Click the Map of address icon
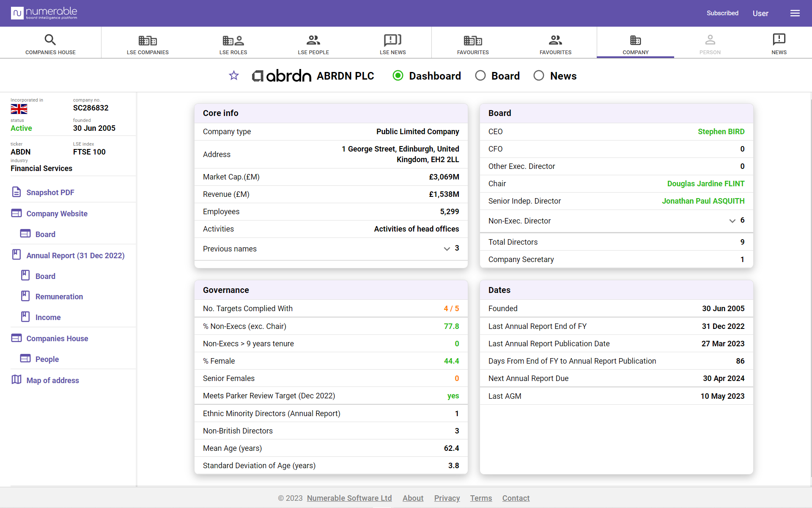812x508 pixels. click(16, 380)
